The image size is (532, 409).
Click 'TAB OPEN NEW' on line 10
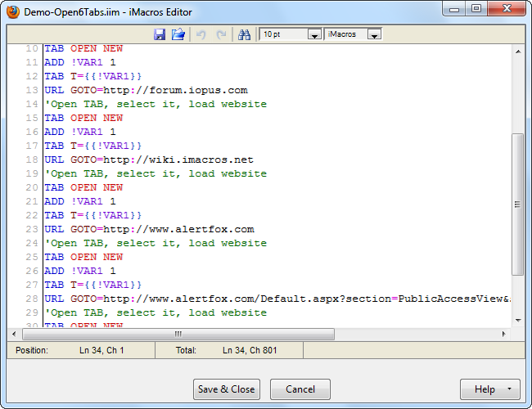coord(83,48)
